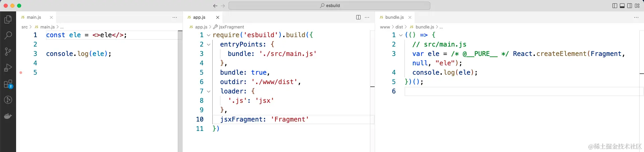
Task: Click the app.js editor overview ruler
Action: (x=372, y=91)
